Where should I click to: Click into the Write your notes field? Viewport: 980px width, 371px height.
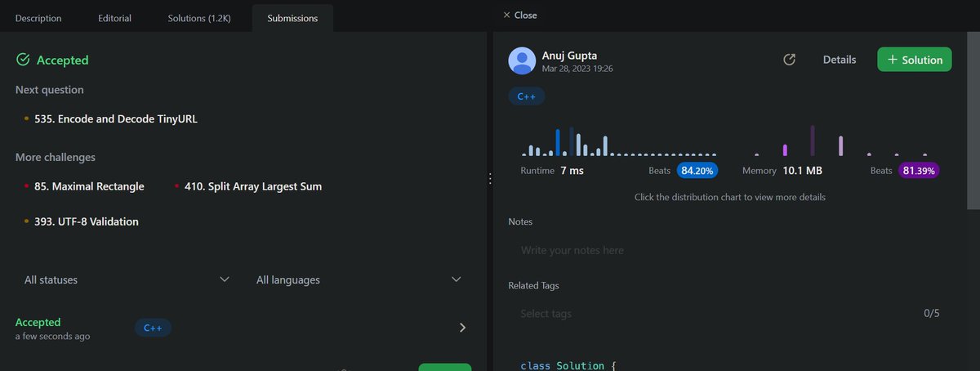pyautogui.click(x=730, y=250)
